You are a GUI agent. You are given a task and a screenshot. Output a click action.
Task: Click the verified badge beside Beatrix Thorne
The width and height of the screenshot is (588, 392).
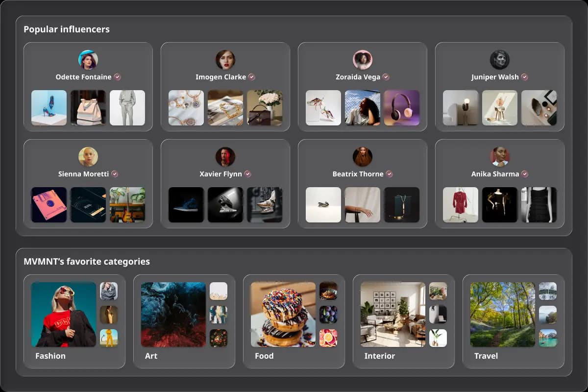389,174
